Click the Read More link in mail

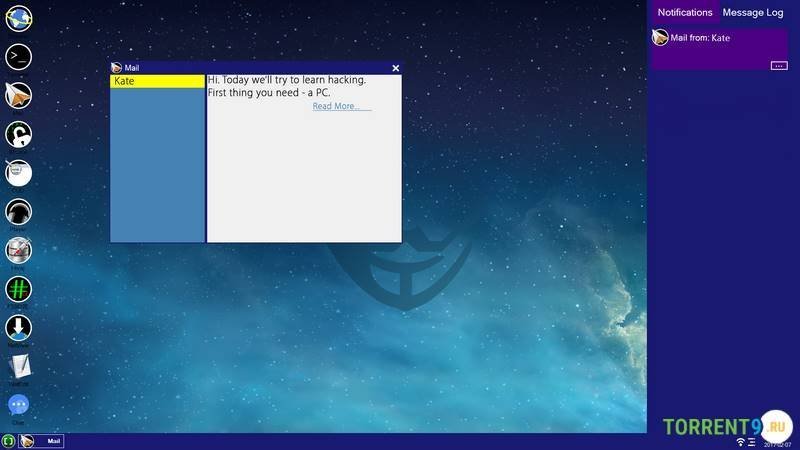pyautogui.click(x=341, y=106)
